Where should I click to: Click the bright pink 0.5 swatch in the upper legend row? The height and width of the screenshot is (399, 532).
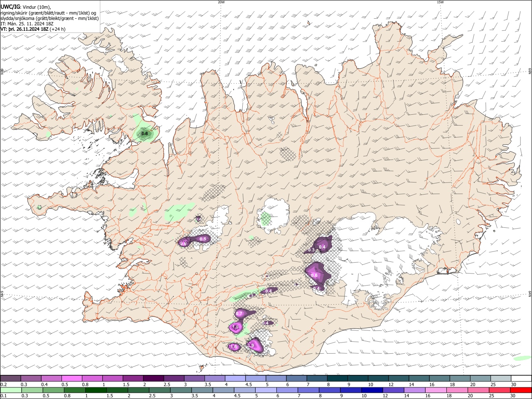click(72, 378)
